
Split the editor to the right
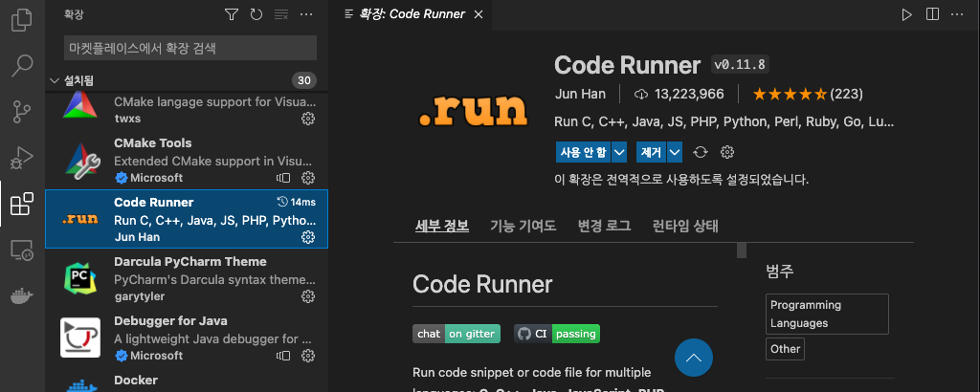pyautogui.click(x=932, y=14)
